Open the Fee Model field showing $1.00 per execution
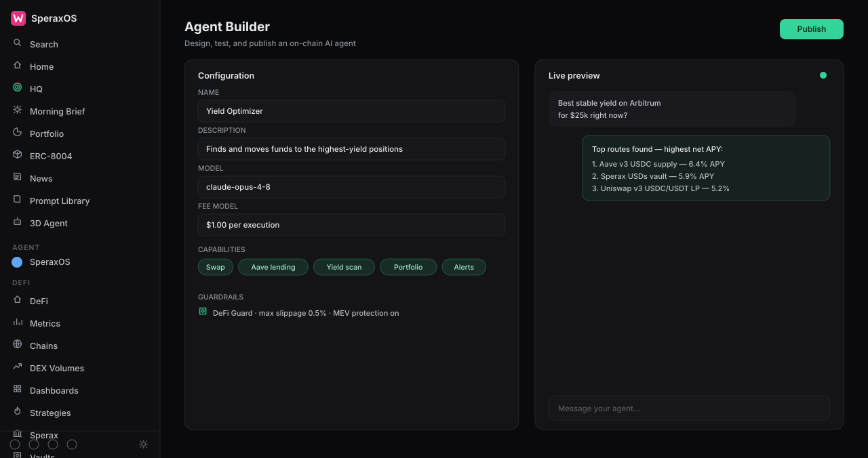 [351, 225]
